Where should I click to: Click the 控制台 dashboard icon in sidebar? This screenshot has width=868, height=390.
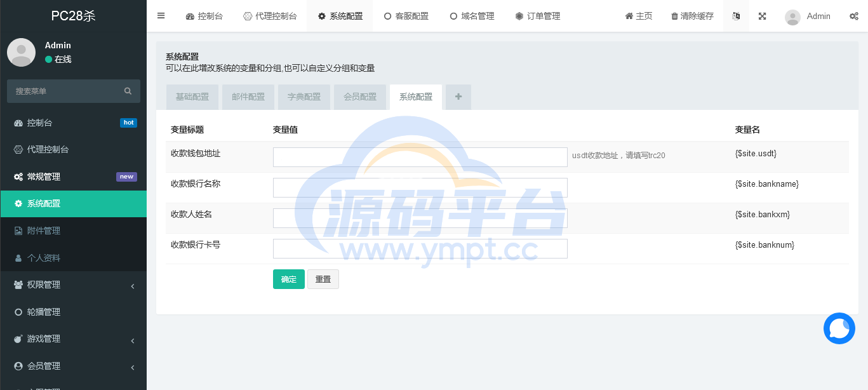(18, 123)
